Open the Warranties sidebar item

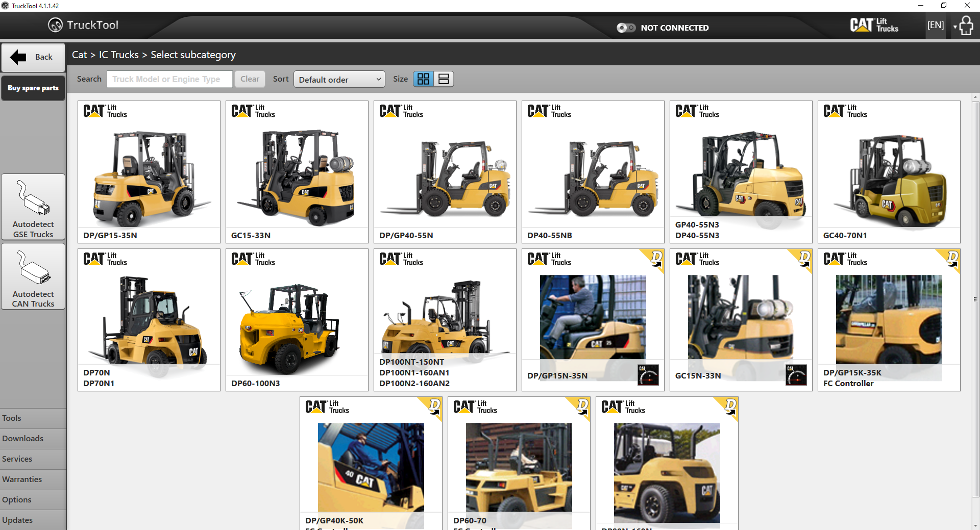pos(33,479)
